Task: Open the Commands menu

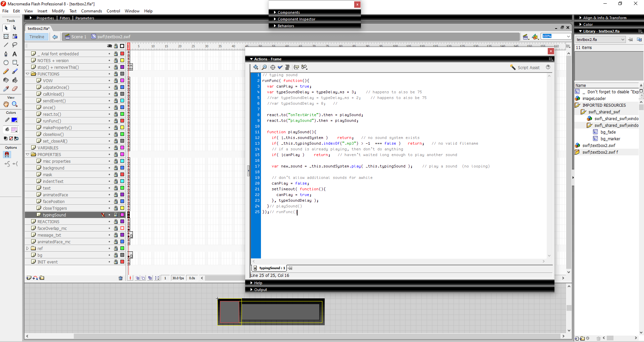Action: click(x=91, y=11)
